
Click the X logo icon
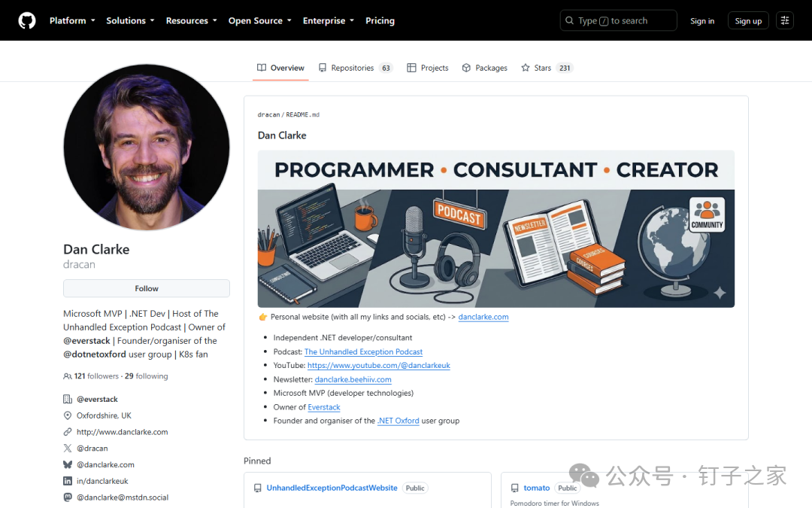point(68,449)
